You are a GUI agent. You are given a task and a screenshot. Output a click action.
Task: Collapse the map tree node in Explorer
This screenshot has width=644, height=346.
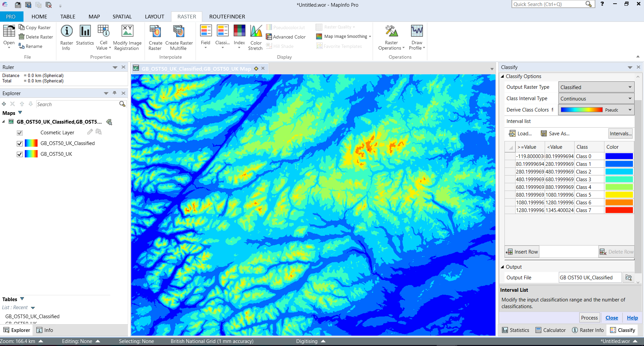click(x=4, y=122)
